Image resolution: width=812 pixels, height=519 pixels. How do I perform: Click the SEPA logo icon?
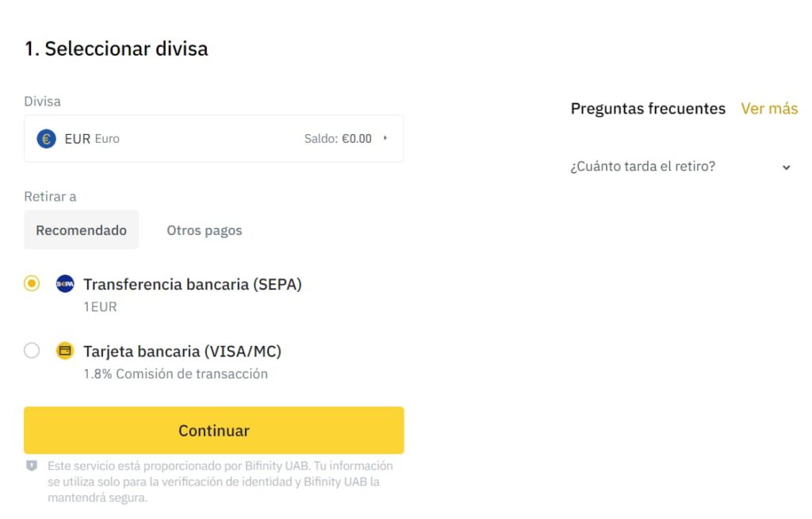[x=65, y=284]
